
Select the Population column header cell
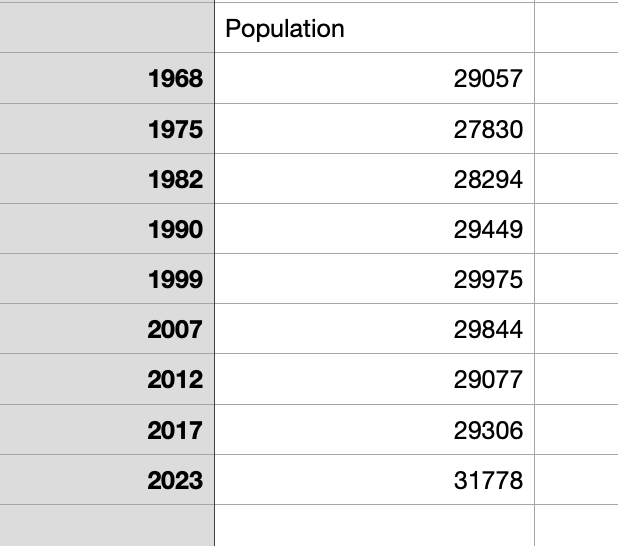click(374, 29)
